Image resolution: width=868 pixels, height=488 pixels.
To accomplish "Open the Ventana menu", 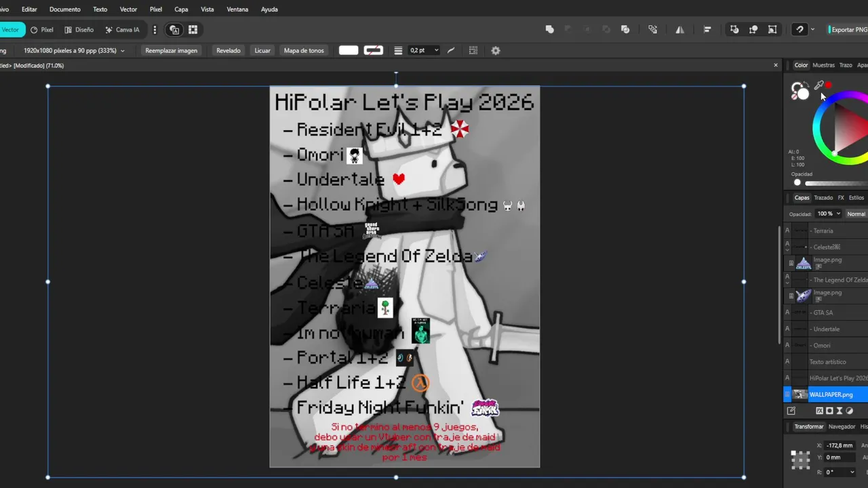I will [237, 9].
